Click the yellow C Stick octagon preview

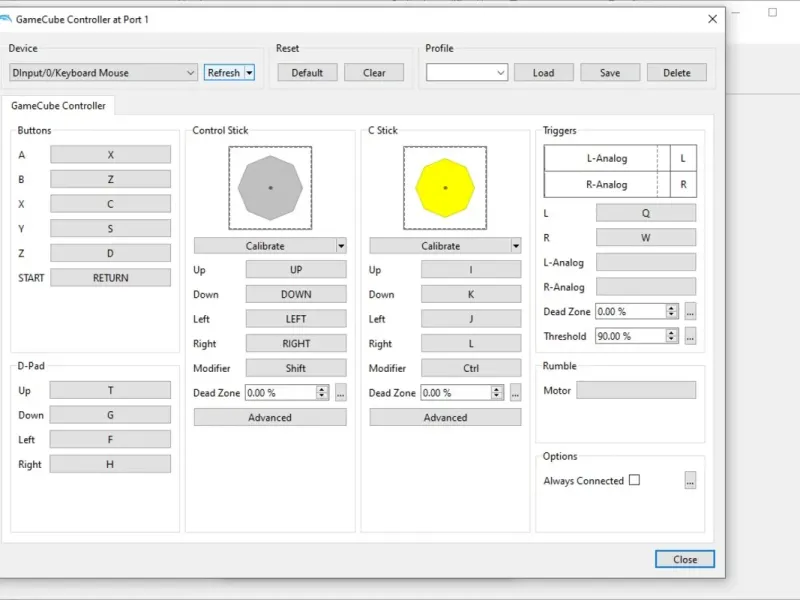point(445,188)
